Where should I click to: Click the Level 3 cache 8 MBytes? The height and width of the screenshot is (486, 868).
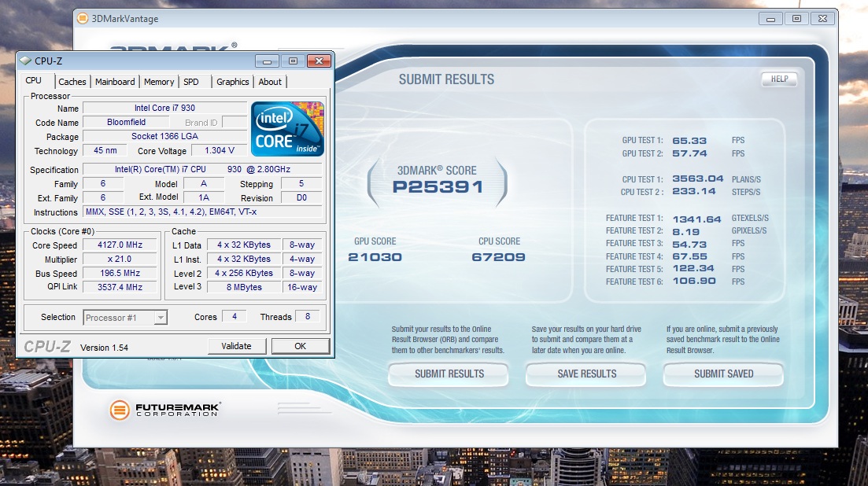[244, 287]
